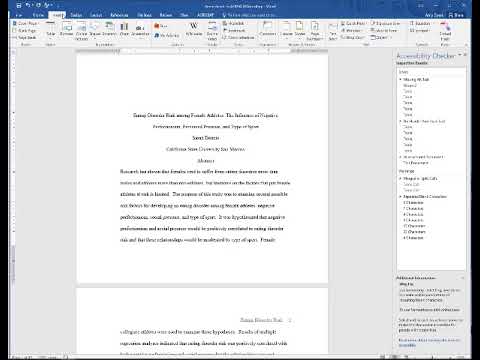Switch to the ACROBAT tab
480x360 pixels.
click(205, 15)
